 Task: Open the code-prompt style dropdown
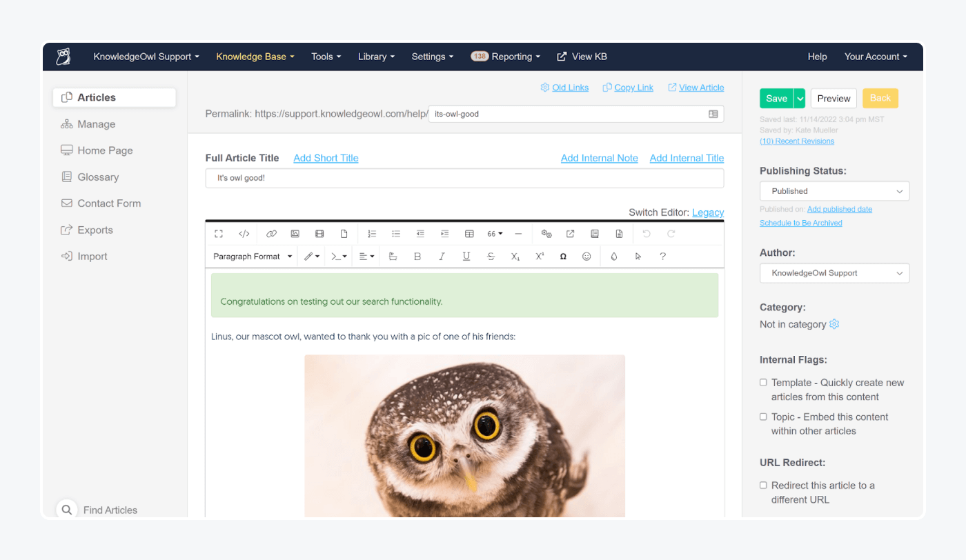(339, 256)
